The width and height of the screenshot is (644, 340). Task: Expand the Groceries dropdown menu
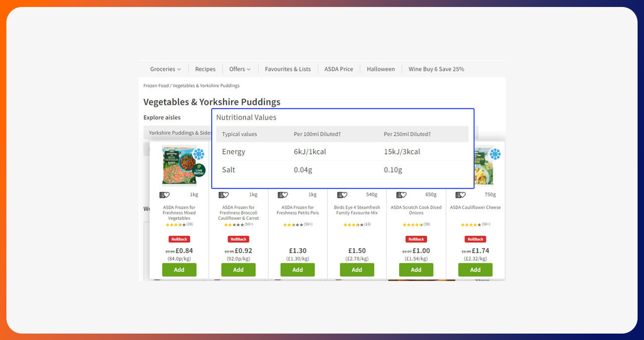tap(165, 69)
